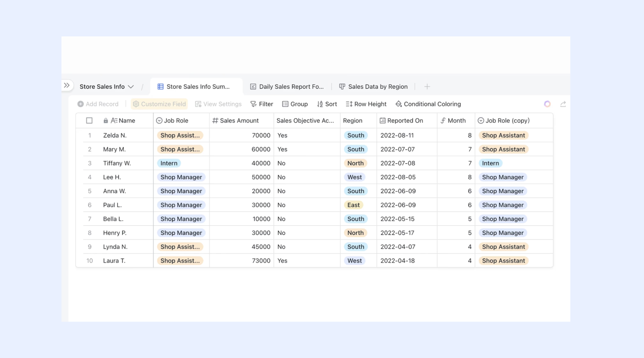Screen dimensions: 644x358
Task: Select the date 2022-08-11 cell
Action: point(407,135)
